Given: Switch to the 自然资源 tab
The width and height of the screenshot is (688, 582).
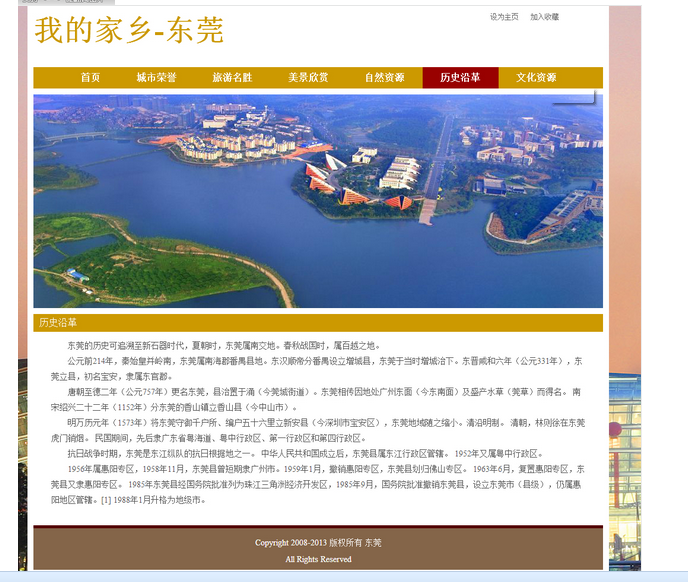Looking at the screenshot, I should pyautogui.click(x=384, y=78).
